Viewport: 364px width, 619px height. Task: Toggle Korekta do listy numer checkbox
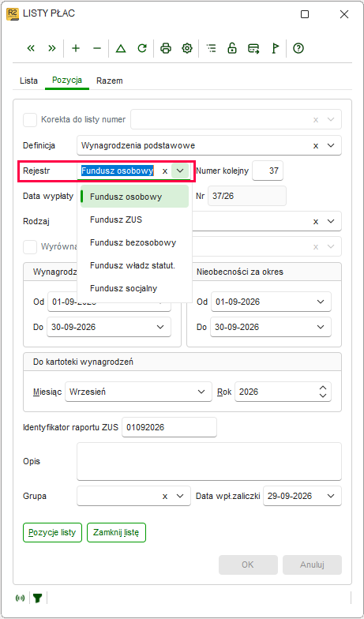coord(30,120)
